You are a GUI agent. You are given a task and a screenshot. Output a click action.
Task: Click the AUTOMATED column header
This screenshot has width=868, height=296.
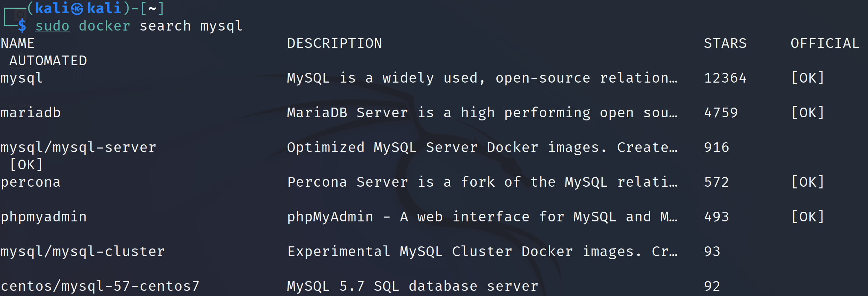(48, 61)
